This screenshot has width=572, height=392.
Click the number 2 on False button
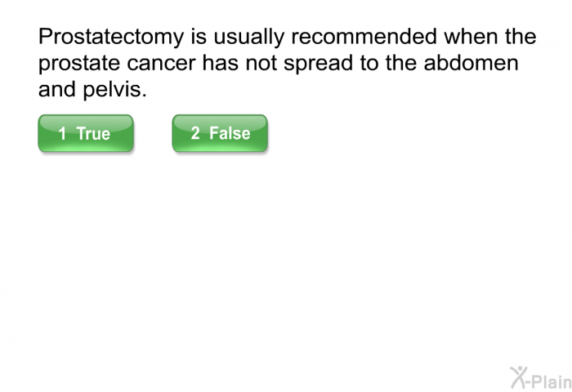pyautogui.click(x=195, y=133)
